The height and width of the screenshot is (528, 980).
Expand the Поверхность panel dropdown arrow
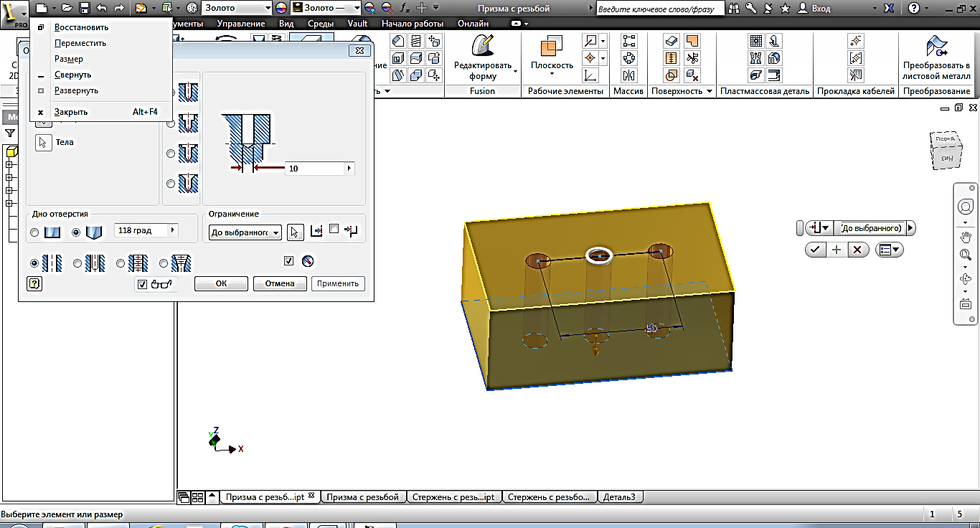click(x=710, y=91)
